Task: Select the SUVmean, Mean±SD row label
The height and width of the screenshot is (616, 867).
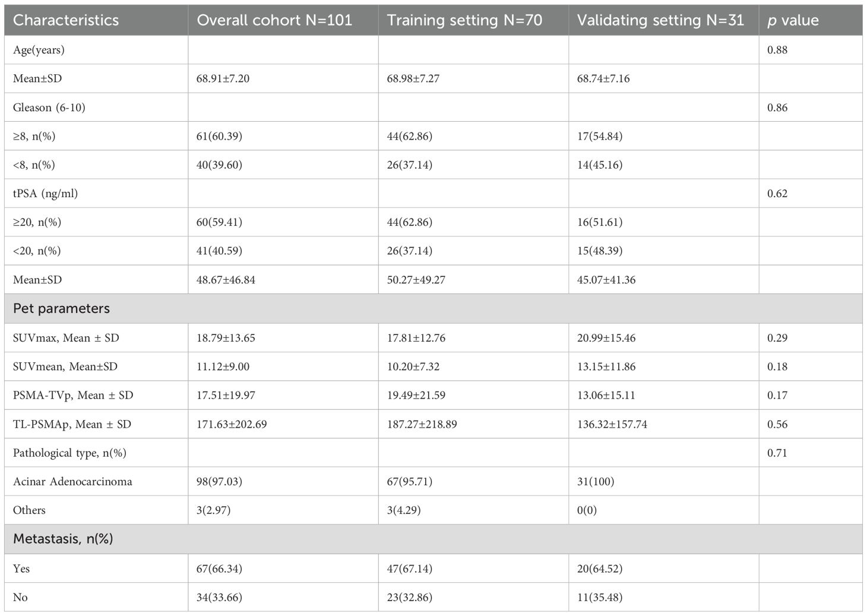Action: pos(65,367)
